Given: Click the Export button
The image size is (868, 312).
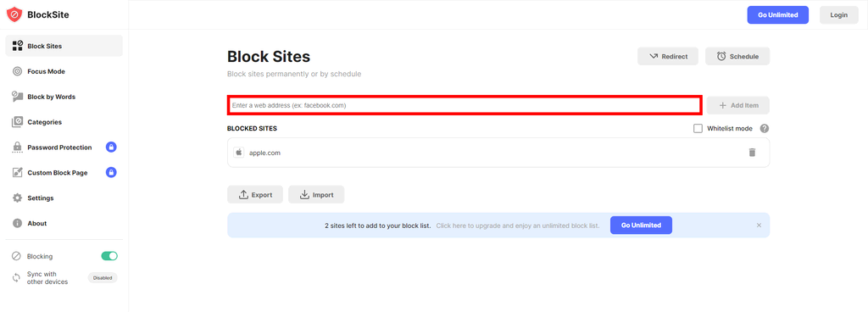Looking at the screenshot, I should (x=255, y=195).
